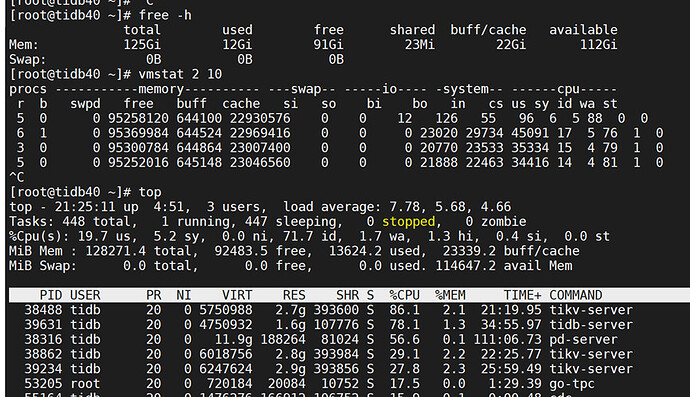Click the 'buff/cache' column header in free output
Screen dimensions: 690x397
[x=488, y=30]
